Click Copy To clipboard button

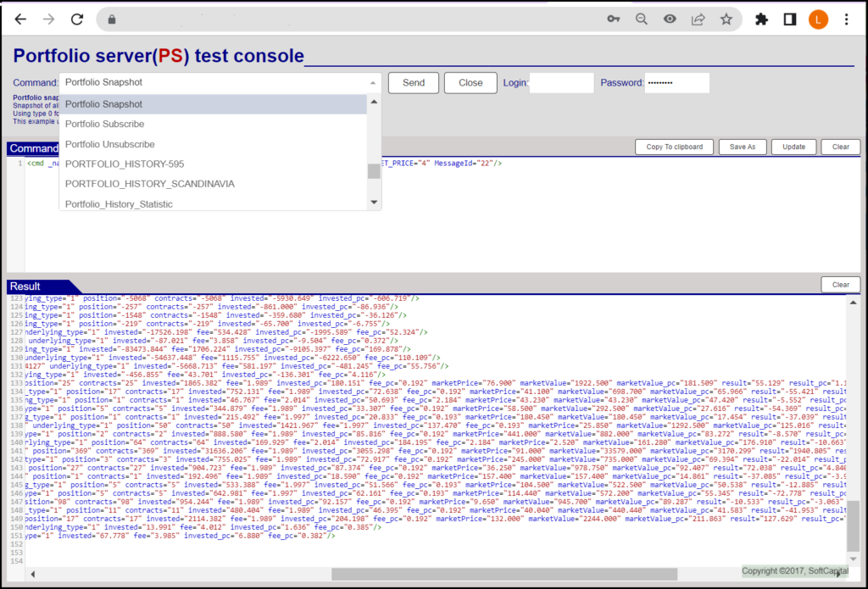[674, 147]
